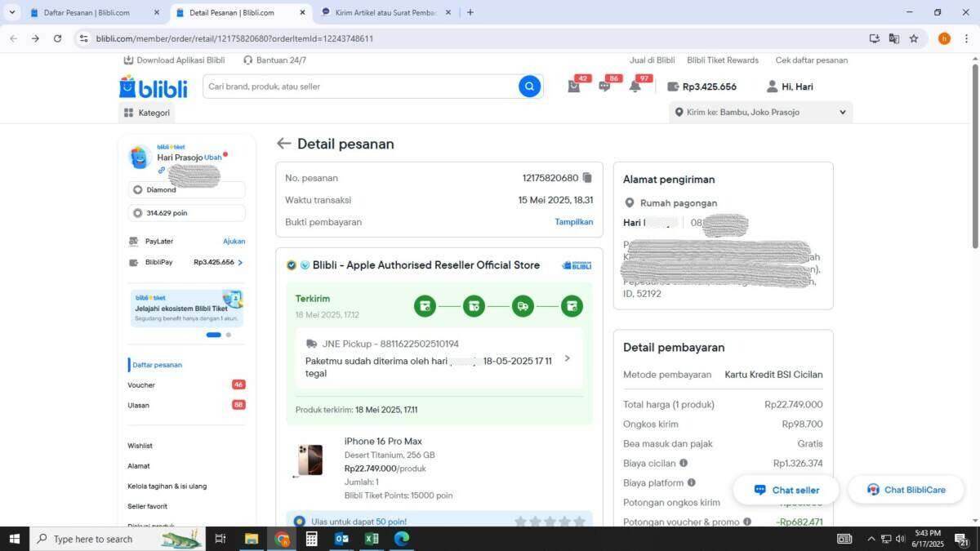Click the Cek daftar pesanan link
The image size is (980, 551).
click(812, 60)
